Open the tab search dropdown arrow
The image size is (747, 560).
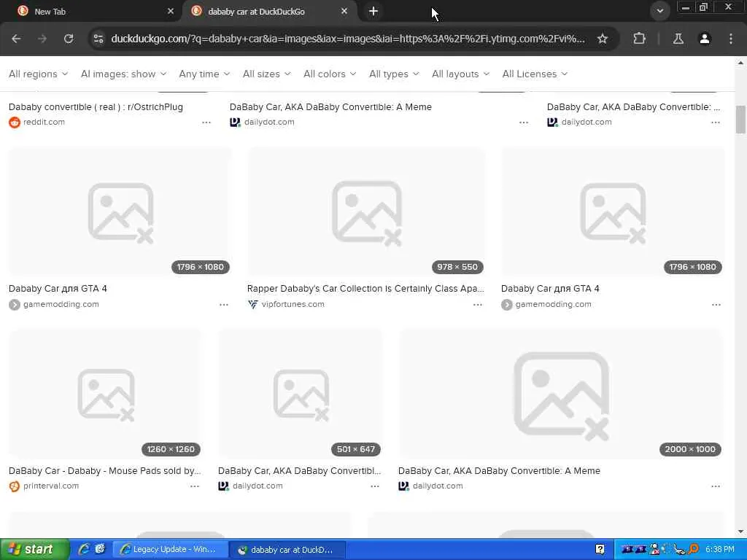(659, 11)
